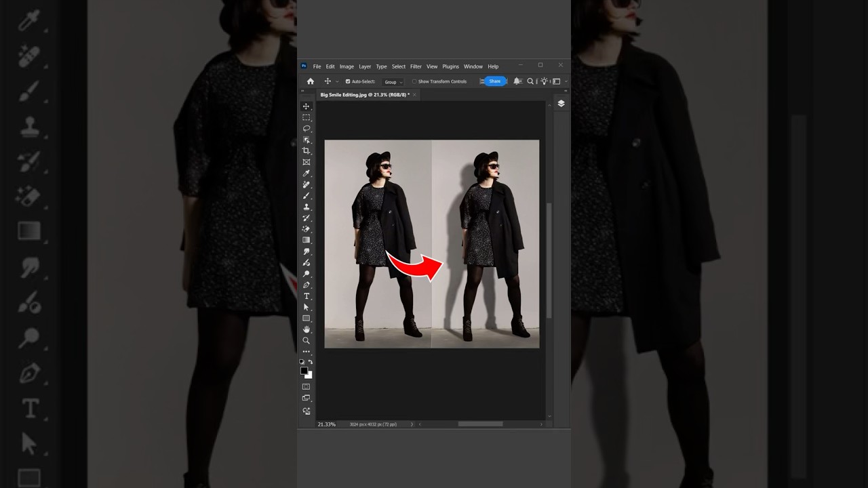Select the Rectangular Marquee tool
Viewport: 868px width, 488px height.
(306, 117)
